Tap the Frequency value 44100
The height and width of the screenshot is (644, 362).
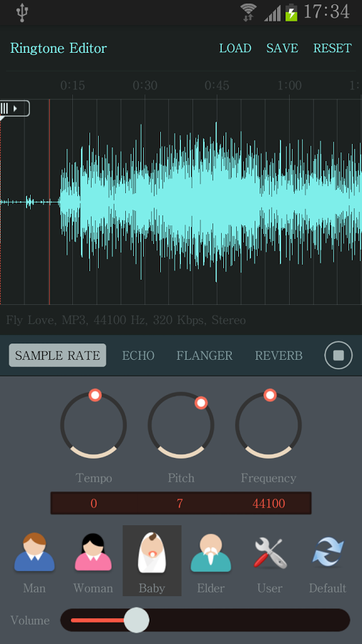pyautogui.click(x=269, y=504)
